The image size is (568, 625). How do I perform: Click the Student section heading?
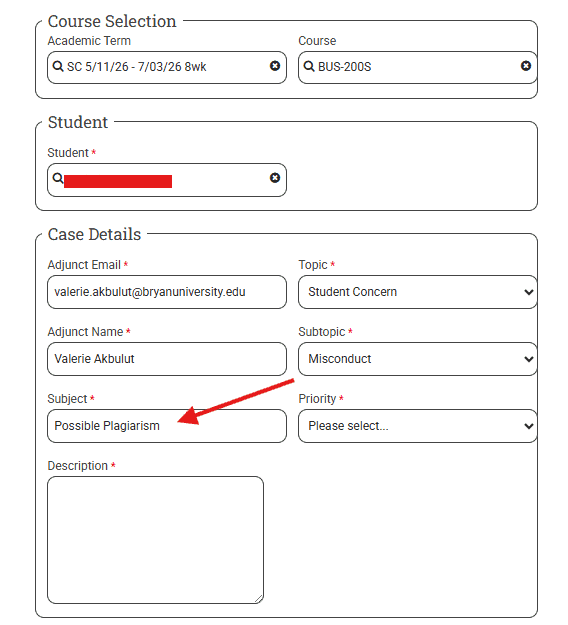(x=78, y=122)
